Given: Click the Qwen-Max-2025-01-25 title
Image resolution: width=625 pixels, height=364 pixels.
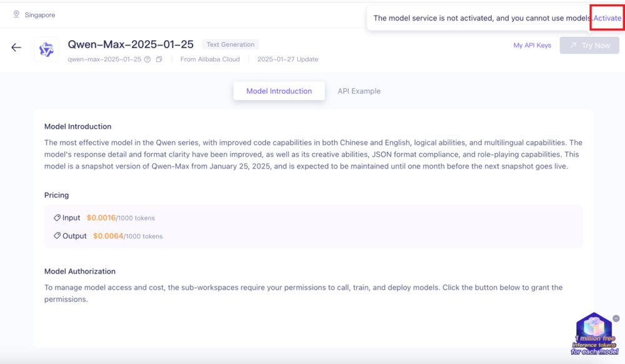Looking at the screenshot, I should [x=131, y=44].
